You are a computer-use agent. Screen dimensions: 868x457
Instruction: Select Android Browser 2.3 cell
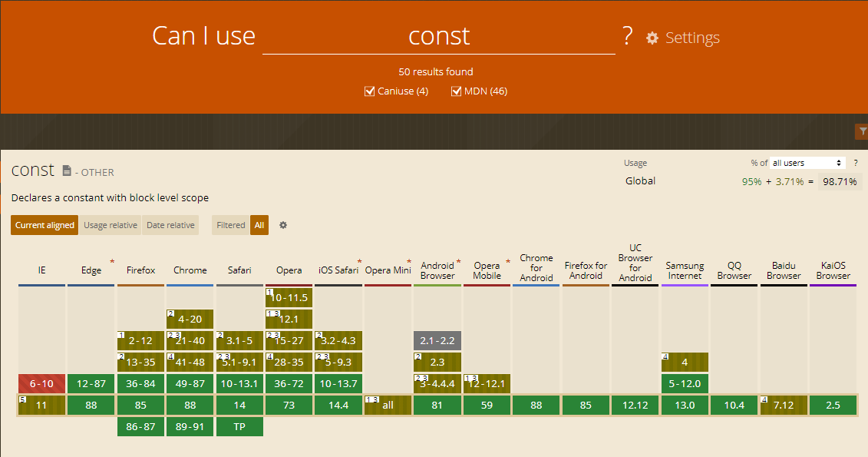pos(437,363)
